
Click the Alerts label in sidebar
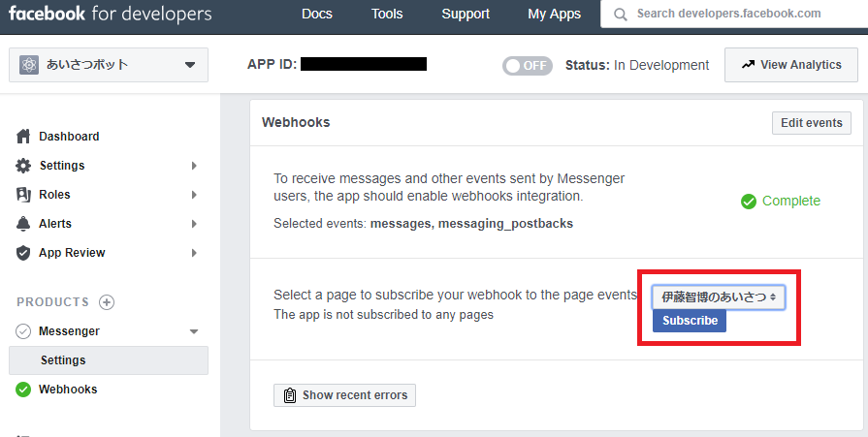pos(55,224)
